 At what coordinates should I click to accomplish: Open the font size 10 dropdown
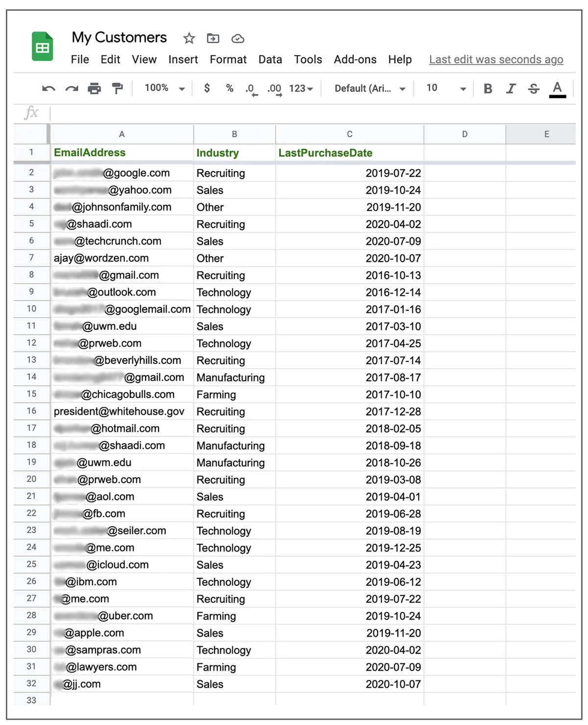tap(446, 88)
